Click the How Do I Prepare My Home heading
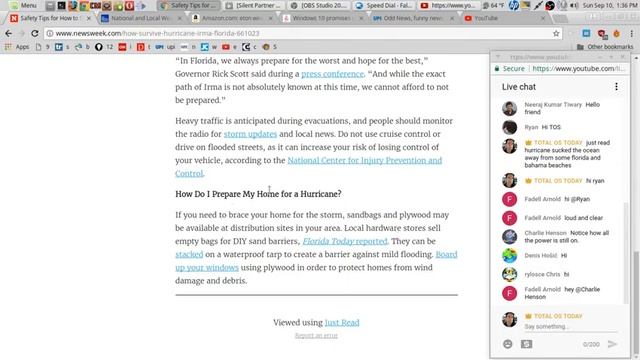 (258, 194)
